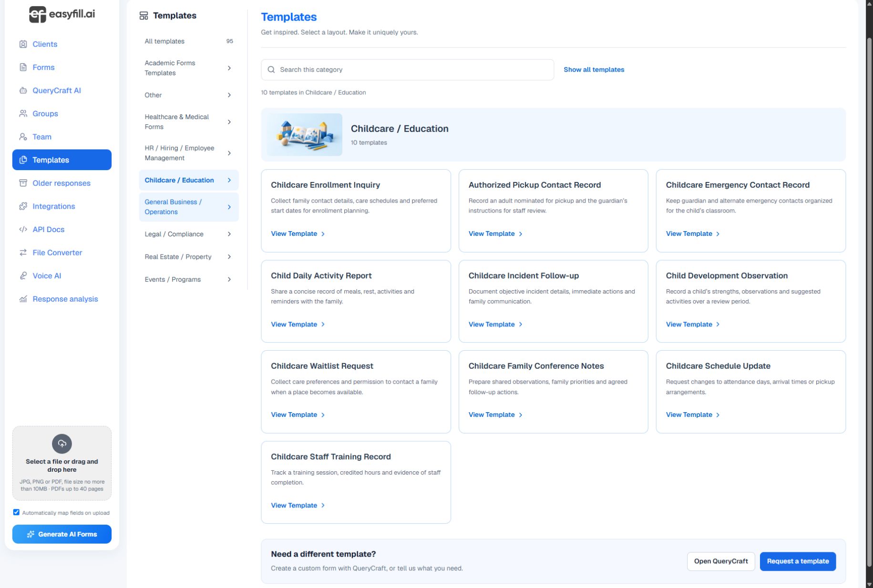View Template for Childcare Incident Follow-up

point(495,324)
